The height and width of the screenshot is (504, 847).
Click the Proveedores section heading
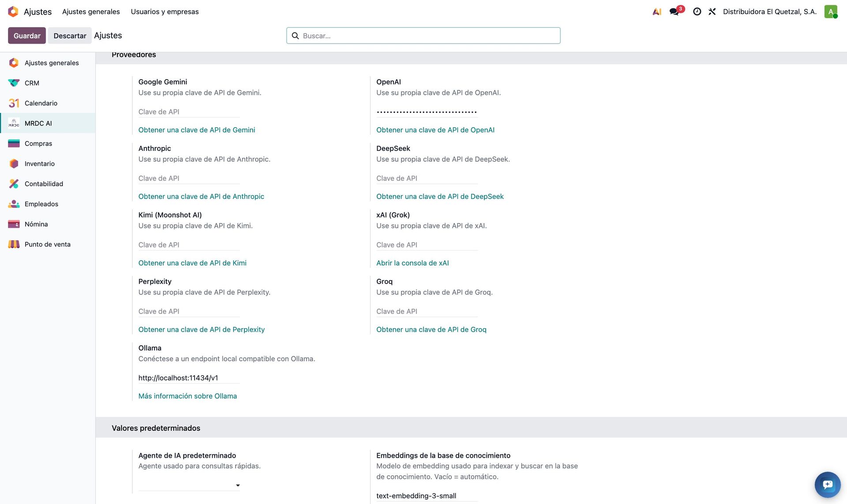click(x=134, y=55)
